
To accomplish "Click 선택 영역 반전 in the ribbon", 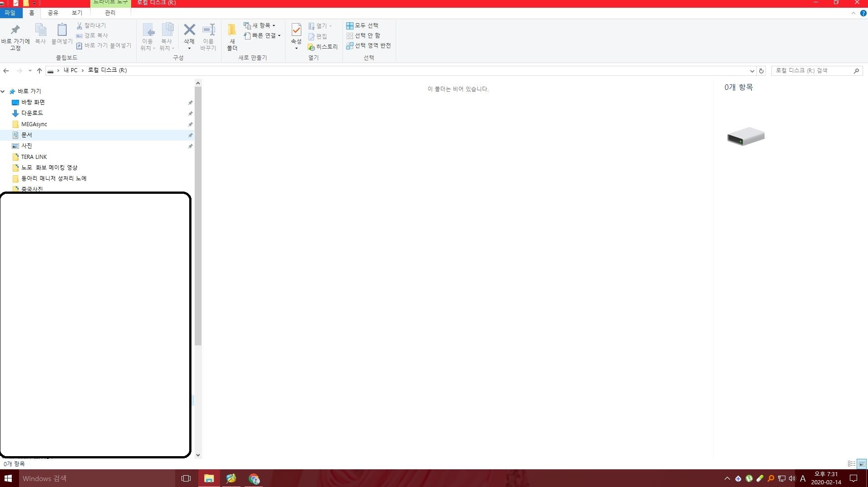I will point(368,45).
